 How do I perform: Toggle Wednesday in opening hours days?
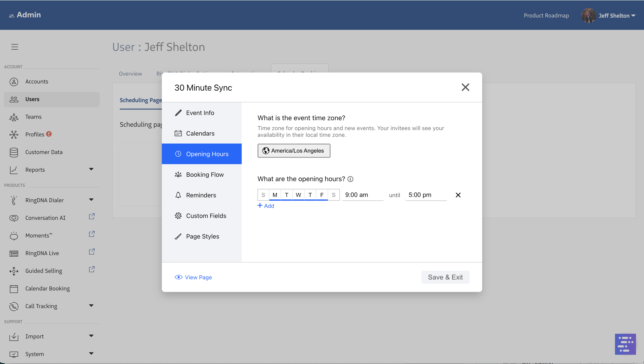(x=298, y=195)
